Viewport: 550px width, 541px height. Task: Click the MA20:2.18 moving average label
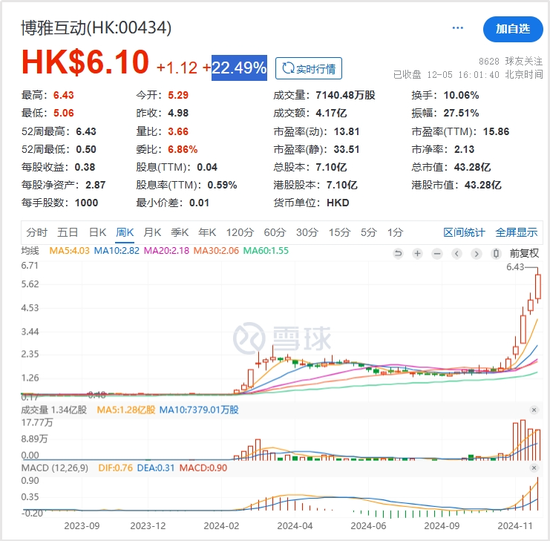(167, 251)
